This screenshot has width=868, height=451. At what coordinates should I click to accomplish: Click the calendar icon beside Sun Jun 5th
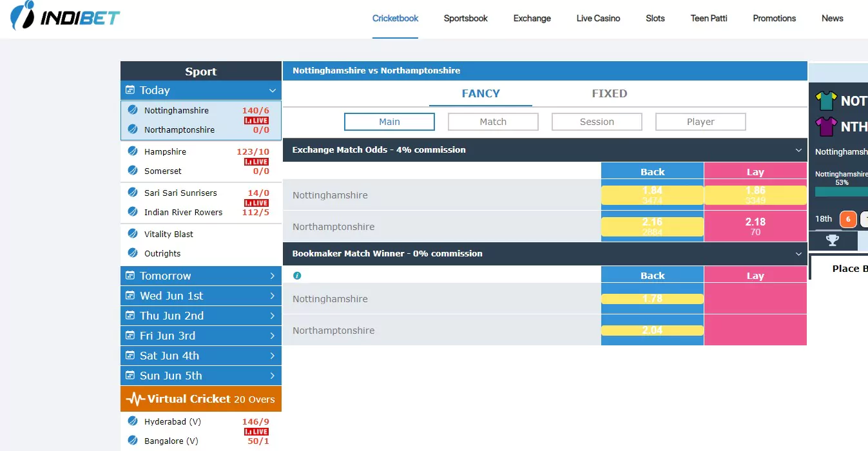[130, 376]
